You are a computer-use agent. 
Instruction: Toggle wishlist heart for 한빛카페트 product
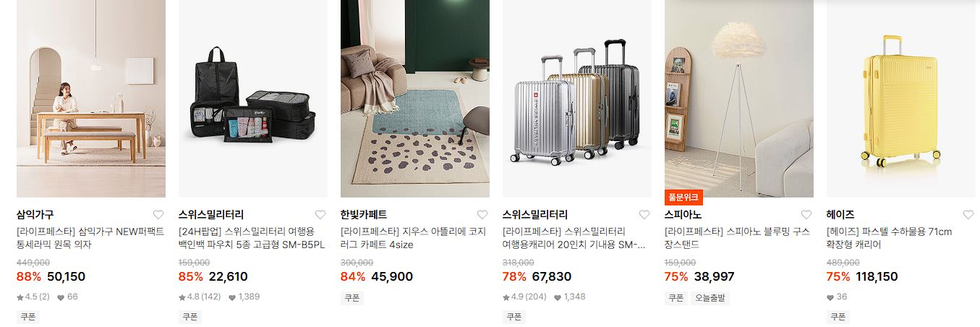pos(482,215)
